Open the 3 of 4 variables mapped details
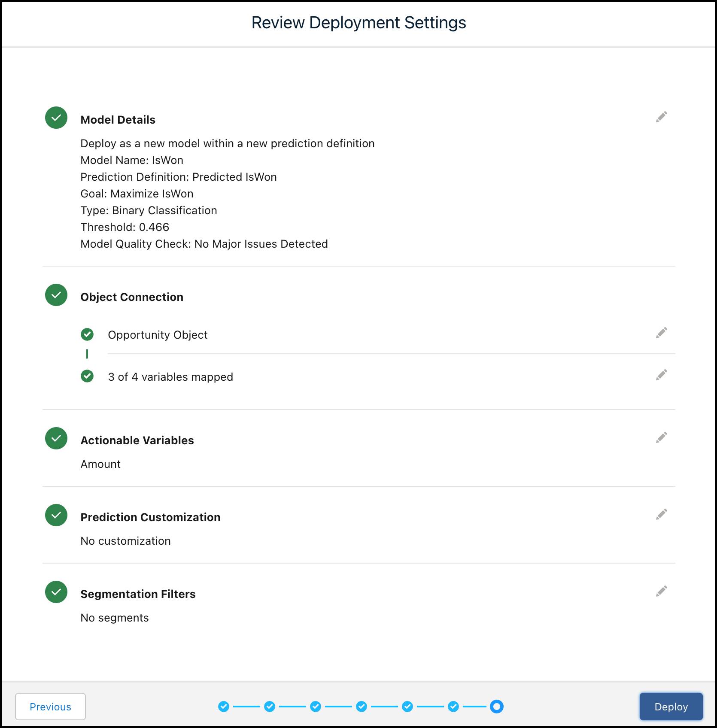 pos(170,377)
